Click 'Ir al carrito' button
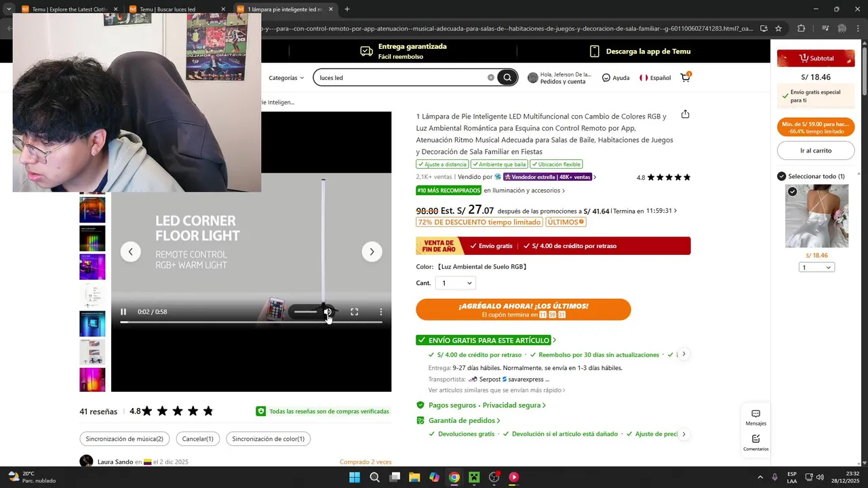Screen dimensions: 868x488 coord(816,150)
